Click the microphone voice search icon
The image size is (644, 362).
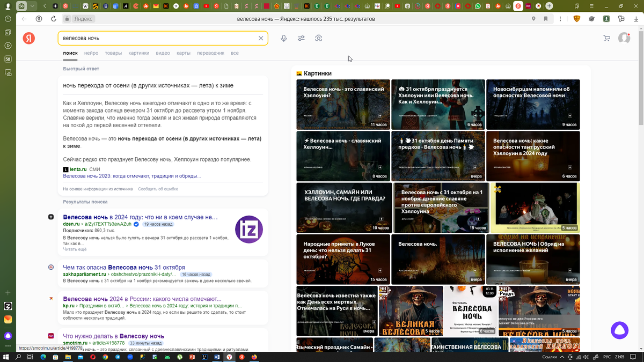pyautogui.click(x=283, y=38)
